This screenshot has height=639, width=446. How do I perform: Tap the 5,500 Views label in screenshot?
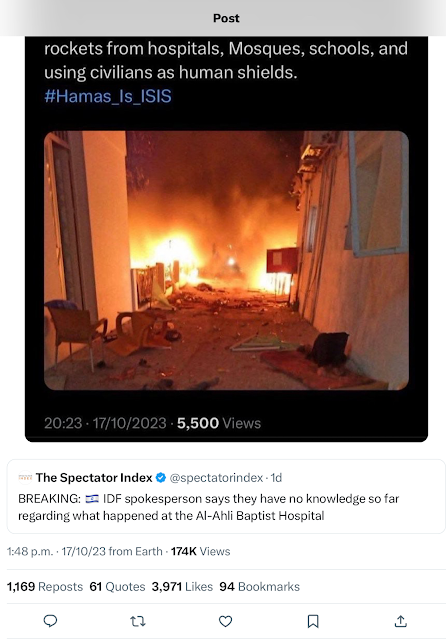coord(219,423)
